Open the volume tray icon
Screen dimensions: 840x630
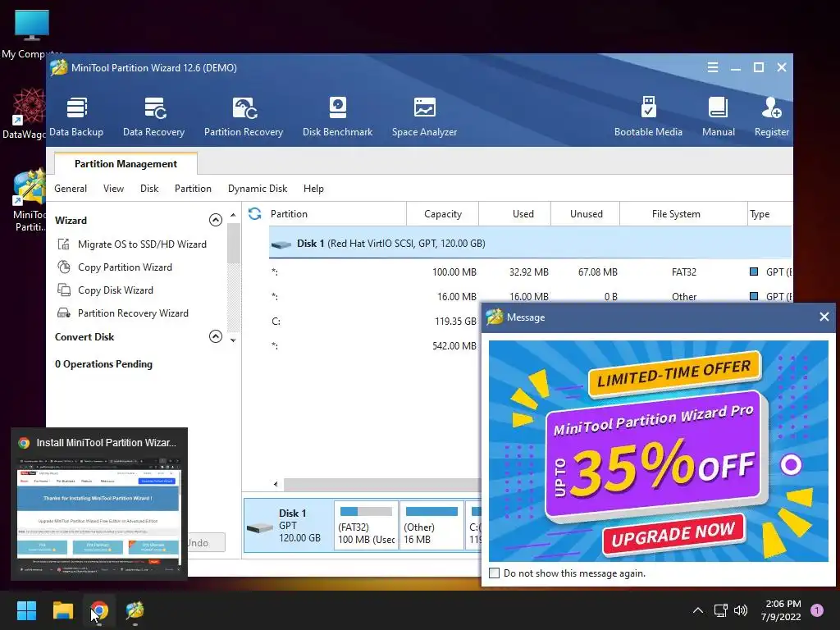tap(741, 610)
